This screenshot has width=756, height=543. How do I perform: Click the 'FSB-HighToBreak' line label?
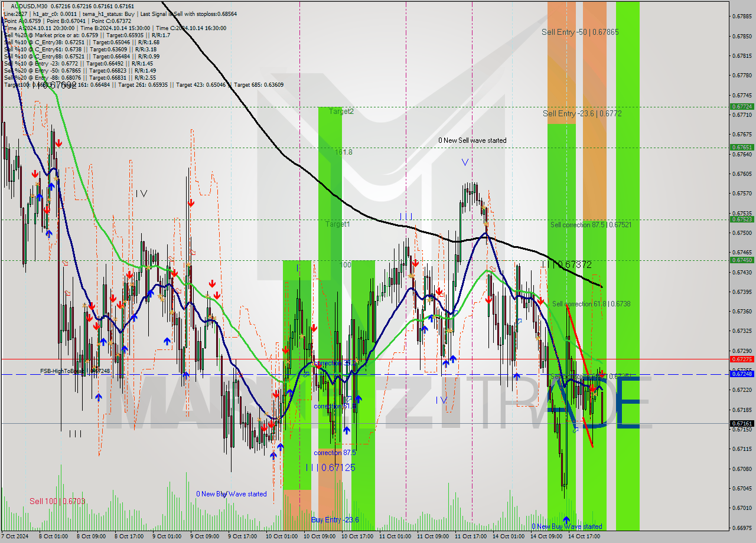75,371
